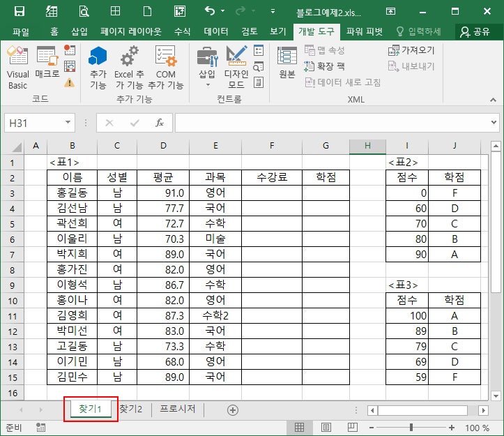Click horizontal scrollbar right arrow
The image size is (504, 436).
point(483,410)
